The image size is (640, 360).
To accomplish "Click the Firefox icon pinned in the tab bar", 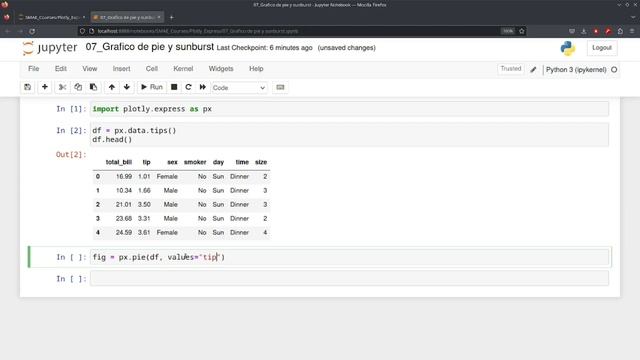I will [7, 17].
